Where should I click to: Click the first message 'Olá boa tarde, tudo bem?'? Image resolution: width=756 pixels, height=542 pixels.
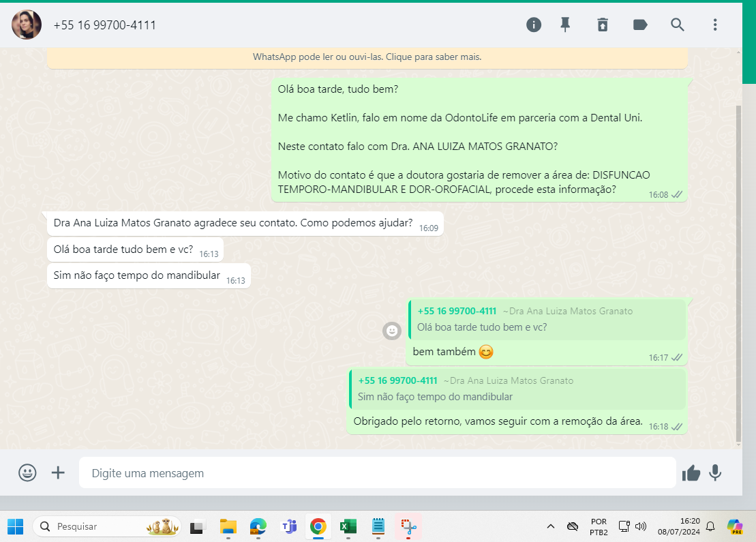coord(338,89)
